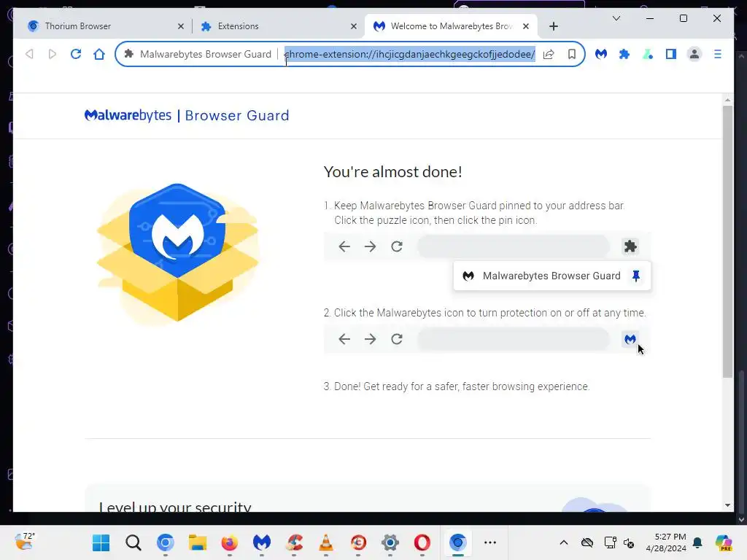This screenshot has width=747, height=560.
Task: Launch Opera from the taskbar
Action: [x=422, y=542]
